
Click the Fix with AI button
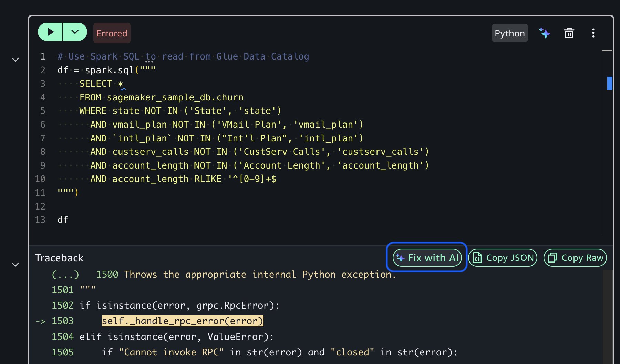point(427,258)
